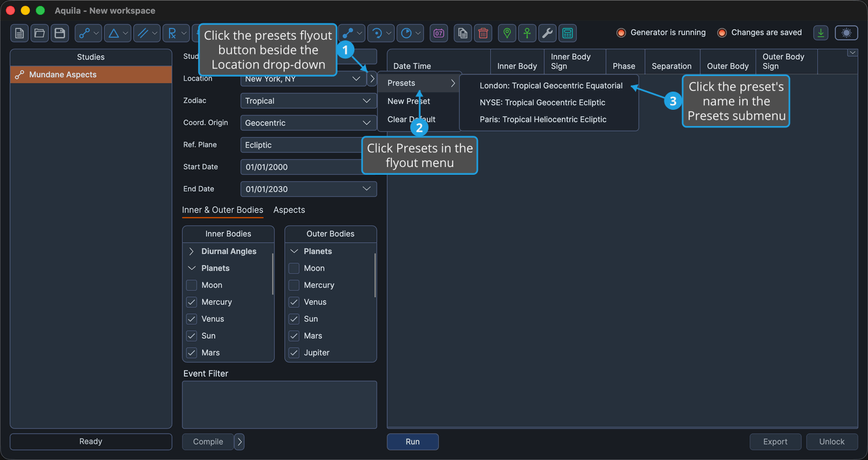Tick the Outer Bodies Mercury checkbox
The image size is (868, 460).
click(x=294, y=285)
